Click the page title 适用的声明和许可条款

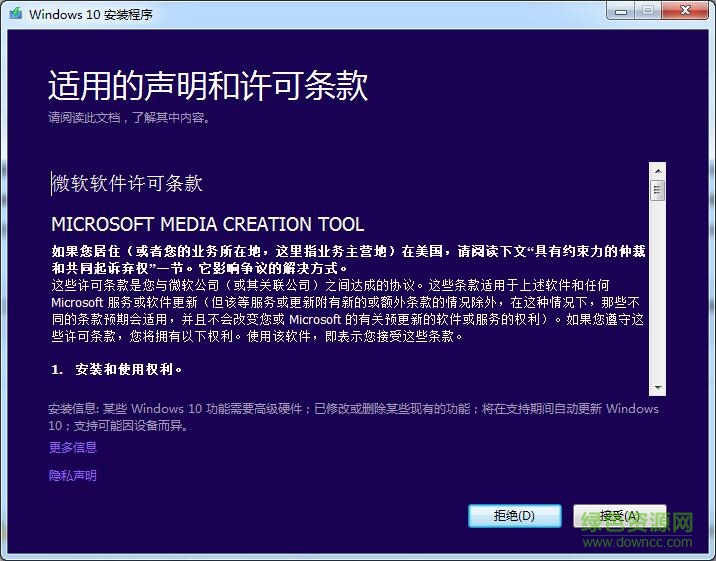click(208, 85)
